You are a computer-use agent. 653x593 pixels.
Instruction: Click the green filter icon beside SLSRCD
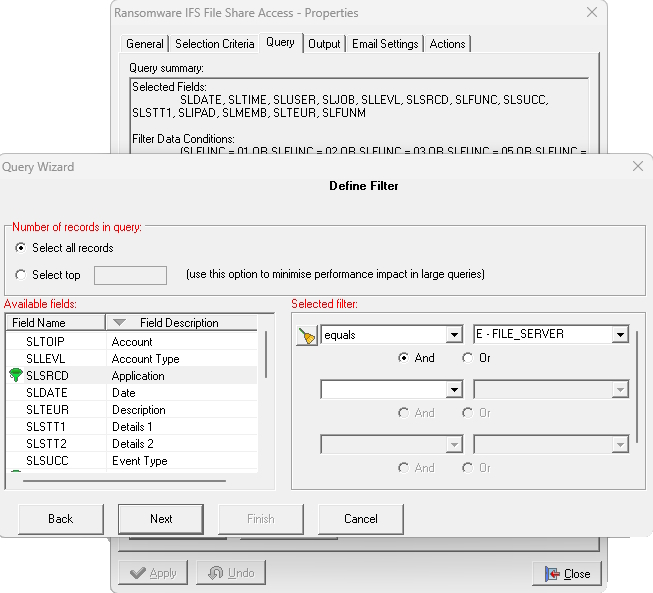coord(15,376)
